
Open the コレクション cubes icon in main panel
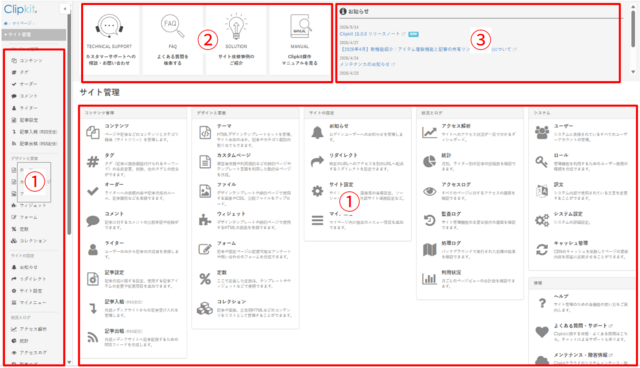tap(205, 308)
